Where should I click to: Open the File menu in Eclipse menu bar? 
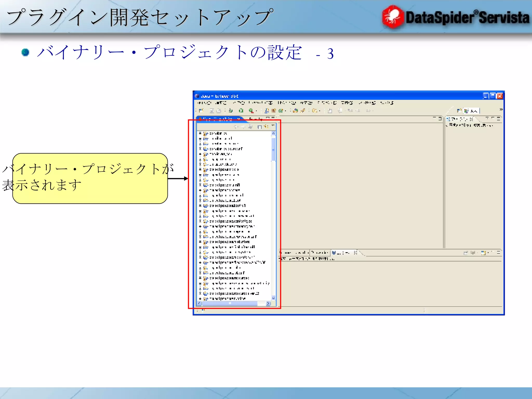click(204, 103)
